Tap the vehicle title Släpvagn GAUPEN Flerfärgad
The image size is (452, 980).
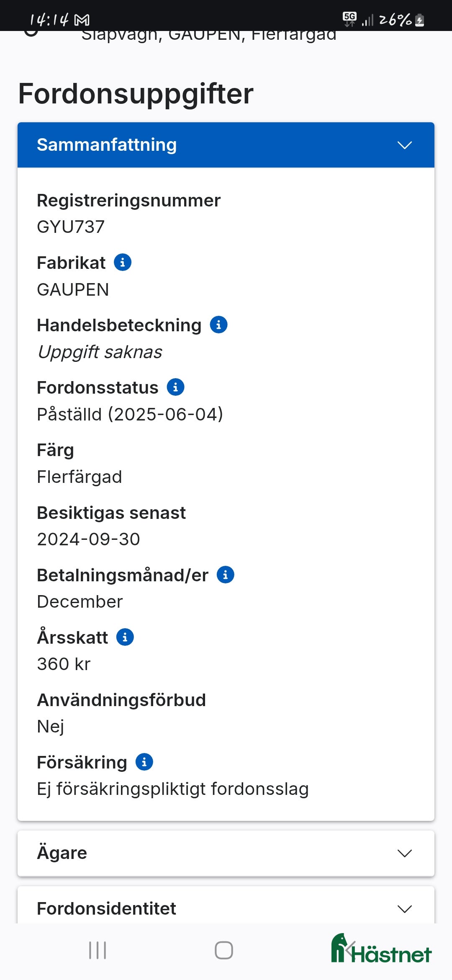[209, 35]
